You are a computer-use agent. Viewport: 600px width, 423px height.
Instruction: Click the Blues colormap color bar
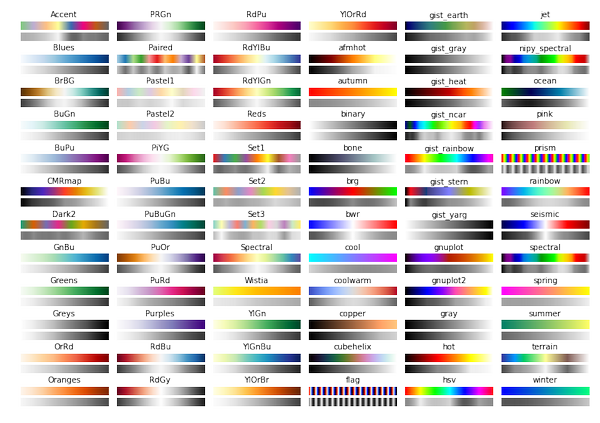tap(65, 59)
